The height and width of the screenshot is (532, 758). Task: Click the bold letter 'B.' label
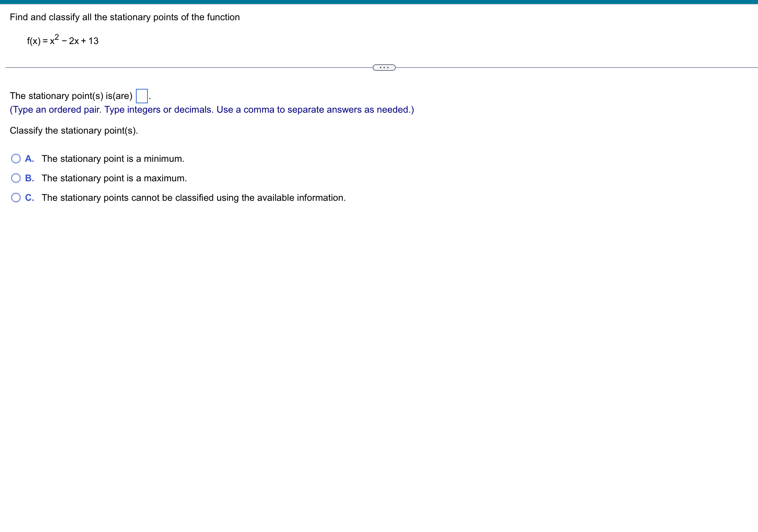click(29, 178)
